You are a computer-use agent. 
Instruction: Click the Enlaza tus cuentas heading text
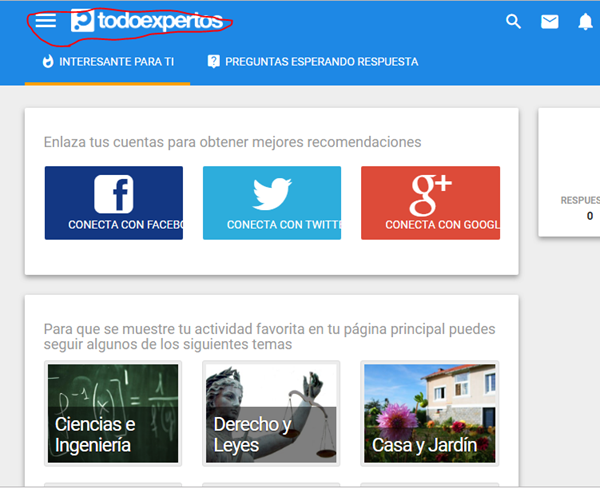coord(232,142)
